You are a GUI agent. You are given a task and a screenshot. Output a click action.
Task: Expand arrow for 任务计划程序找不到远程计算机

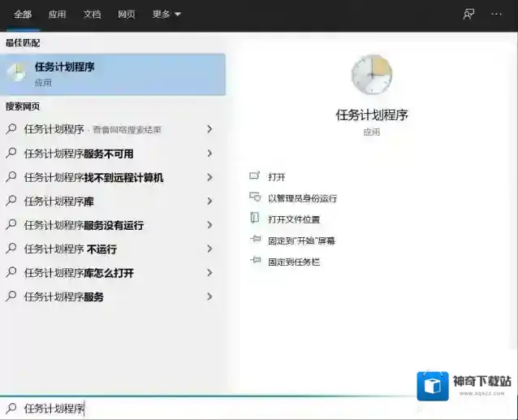[209, 177]
